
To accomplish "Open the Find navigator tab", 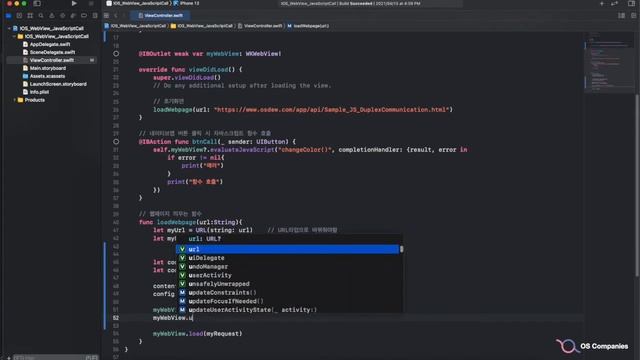I will tap(41, 16).
